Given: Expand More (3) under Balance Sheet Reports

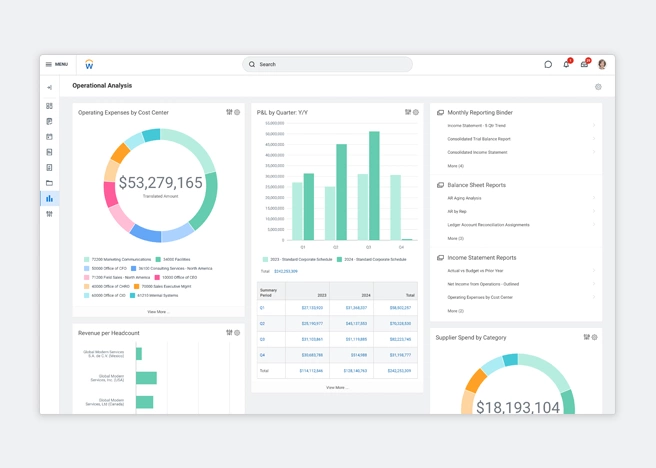Looking at the screenshot, I should click(455, 238).
